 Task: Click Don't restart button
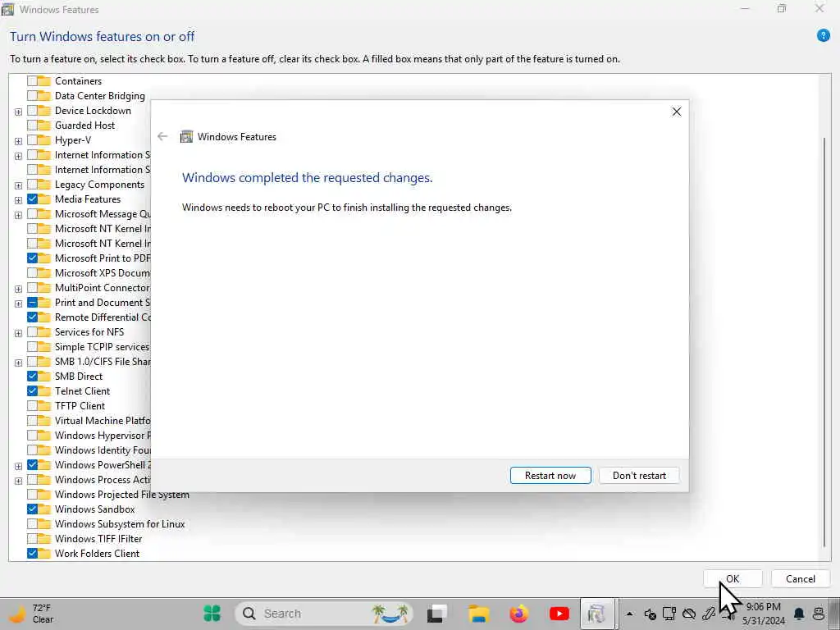point(639,476)
